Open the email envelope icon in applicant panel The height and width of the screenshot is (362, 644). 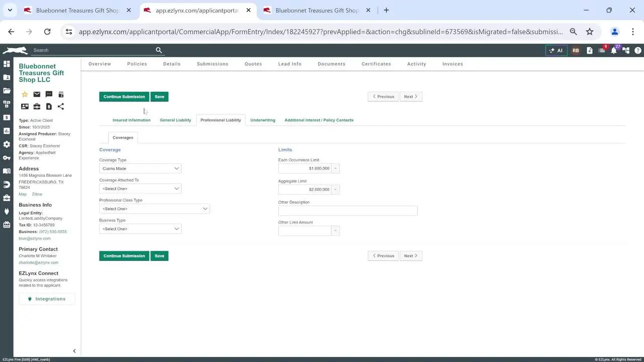pyautogui.click(x=37, y=94)
